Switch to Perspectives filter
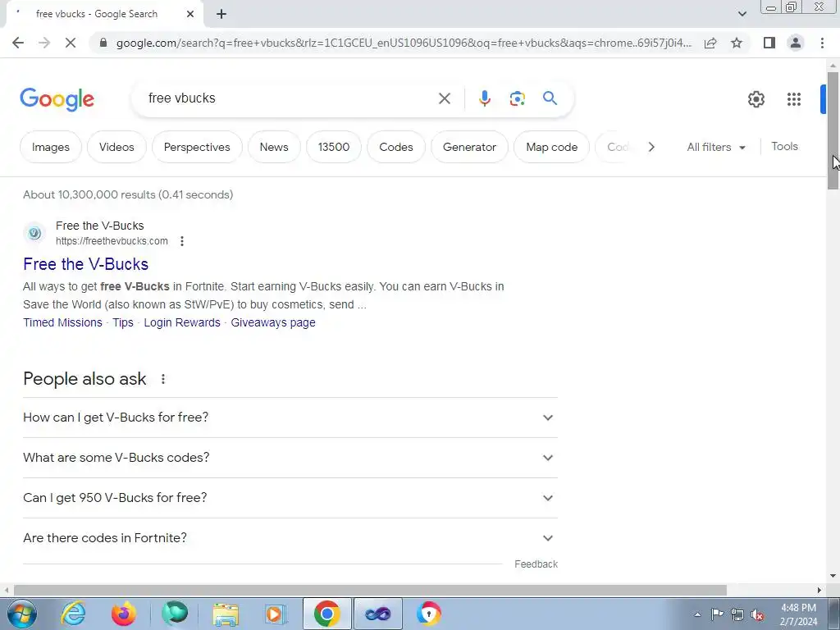 coord(197,147)
